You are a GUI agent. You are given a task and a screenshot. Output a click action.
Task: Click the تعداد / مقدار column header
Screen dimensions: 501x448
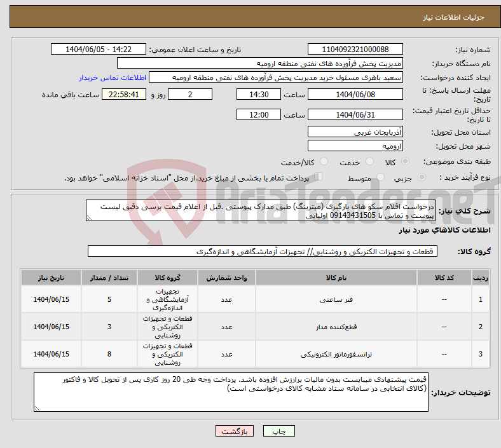(x=109, y=278)
